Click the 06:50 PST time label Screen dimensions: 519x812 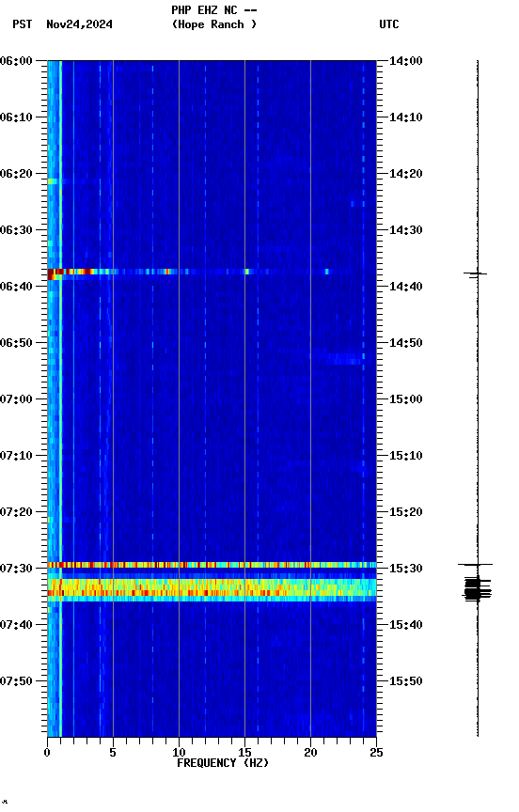point(16,343)
